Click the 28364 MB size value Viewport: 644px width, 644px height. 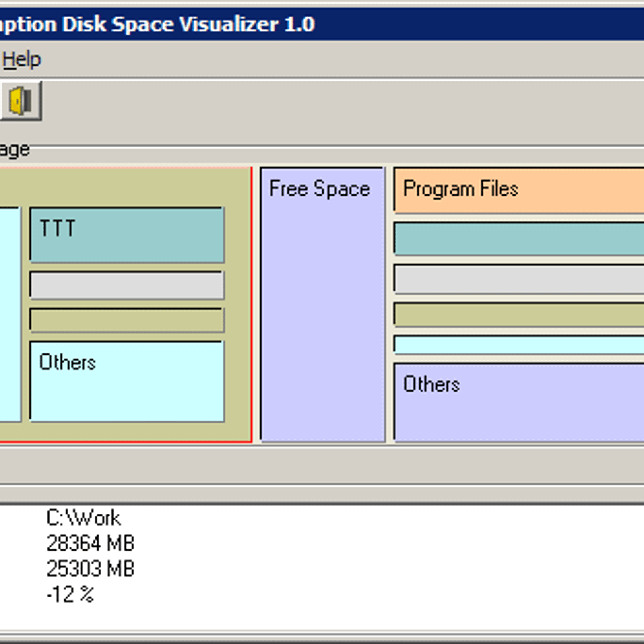pos(90,543)
